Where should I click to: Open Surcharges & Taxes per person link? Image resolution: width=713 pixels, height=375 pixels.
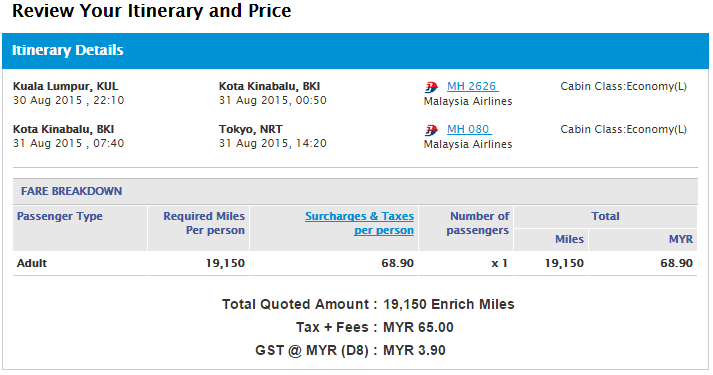tap(359, 223)
